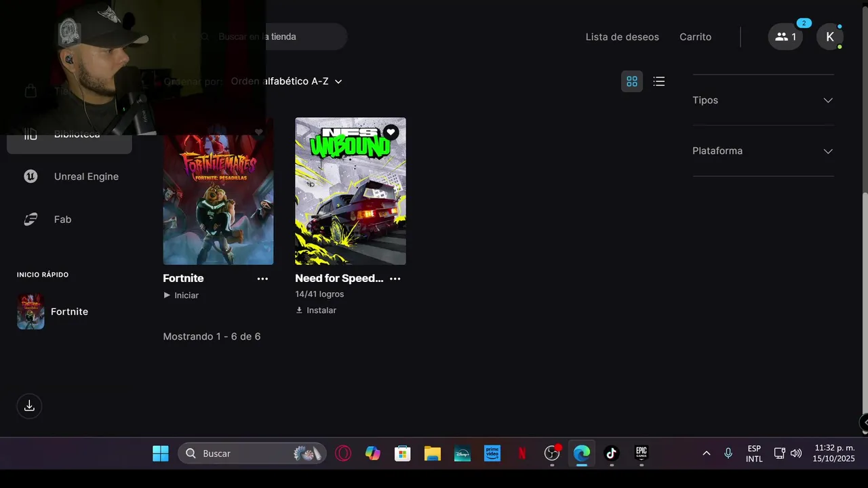Click the Unreal Engine logo icon

[x=31, y=176]
